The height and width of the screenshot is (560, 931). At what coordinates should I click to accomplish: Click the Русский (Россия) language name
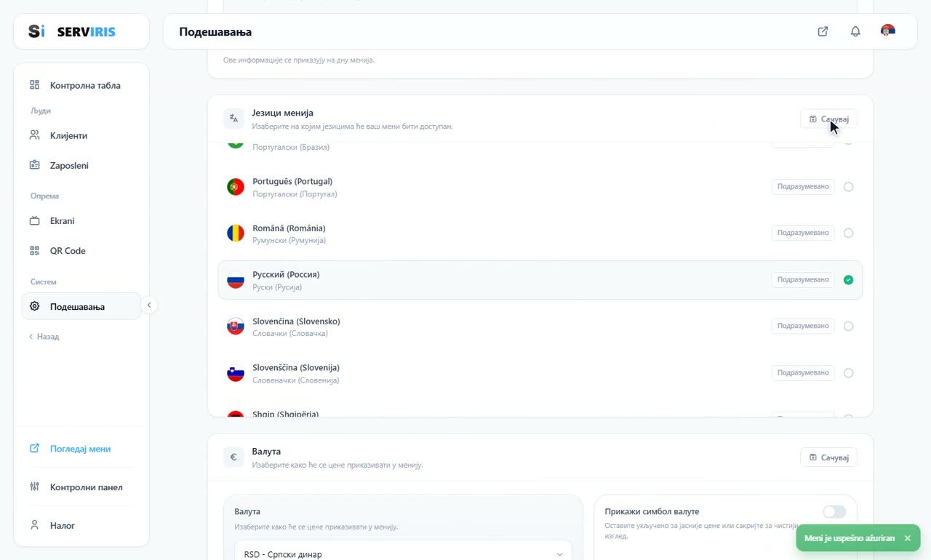pyautogui.click(x=286, y=274)
